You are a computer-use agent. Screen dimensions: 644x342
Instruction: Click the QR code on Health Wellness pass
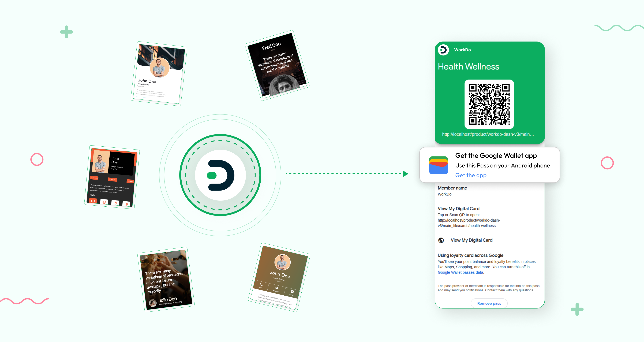tap(489, 104)
